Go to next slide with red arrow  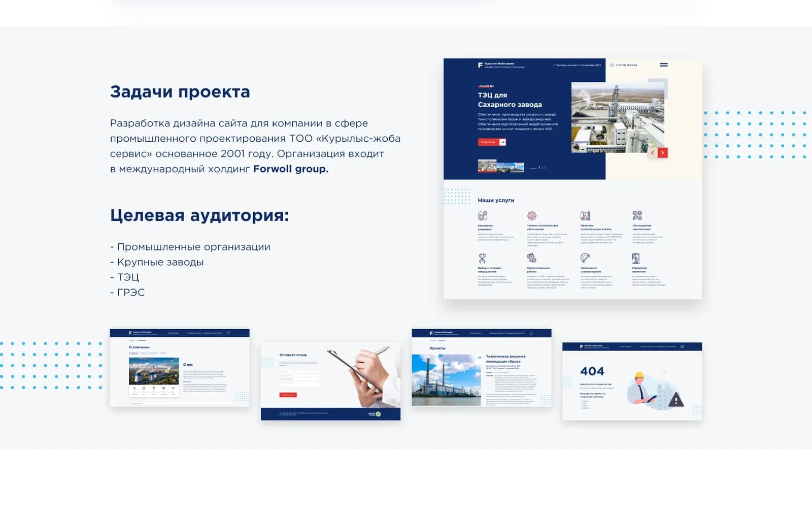pos(663,152)
